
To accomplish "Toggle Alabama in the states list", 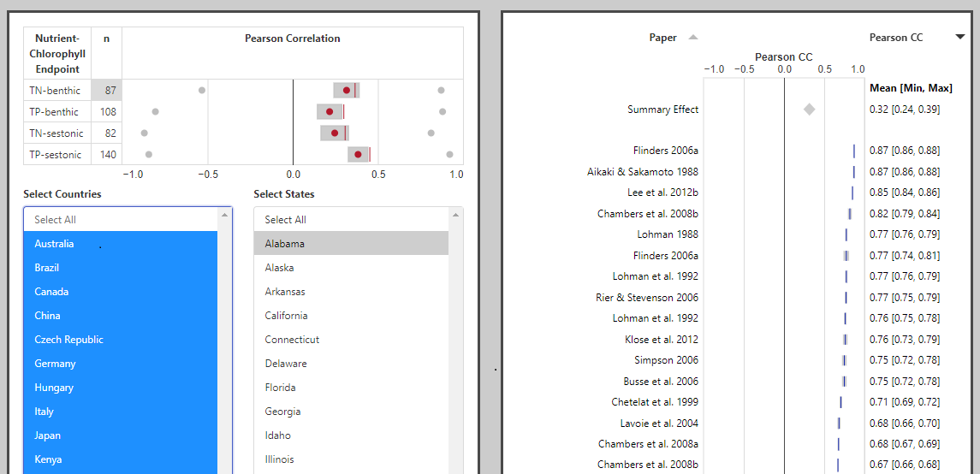I will [x=285, y=244].
